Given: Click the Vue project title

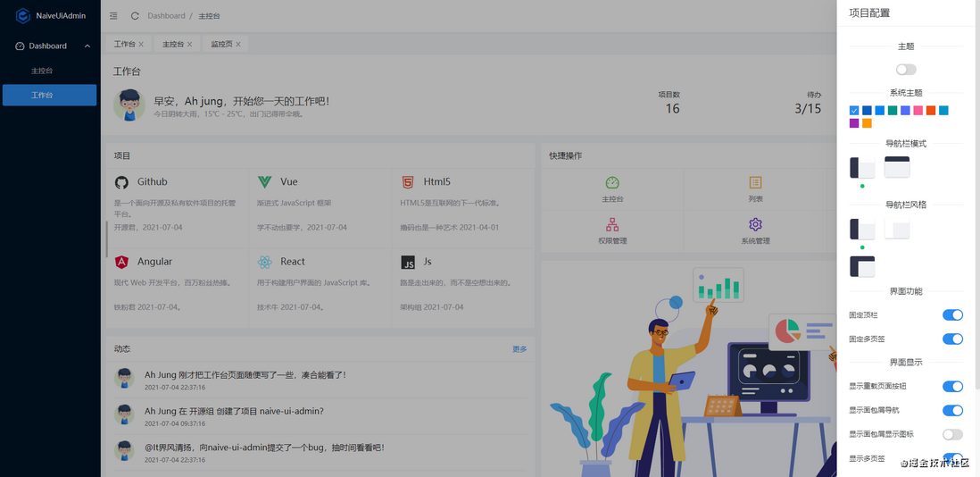Looking at the screenshot, I should 289,182.
